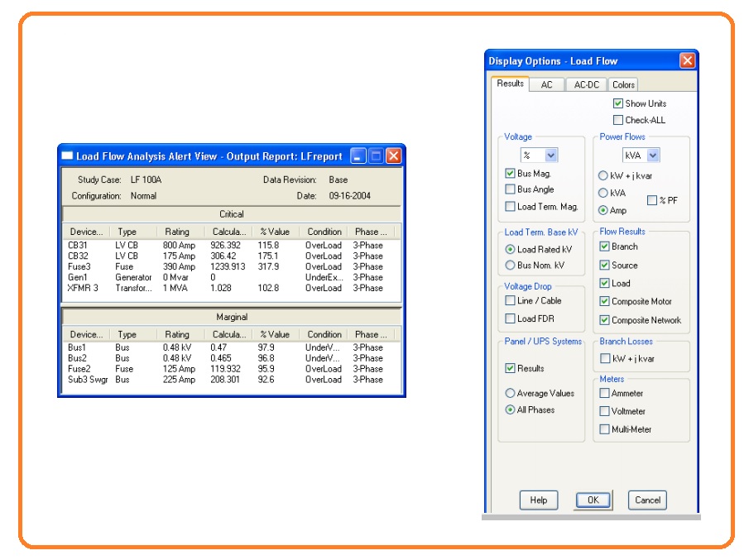Open the AC tab
The image size is (749, 560).
click(x=546, y=84)
